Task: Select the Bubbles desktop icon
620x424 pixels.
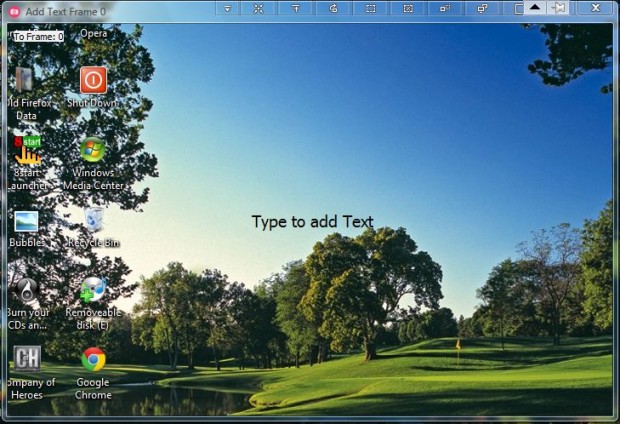Action: [x=27, y=221]
